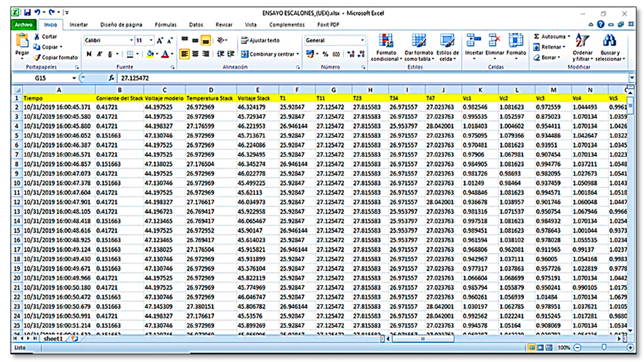Click Combinar y centrar button
Image resolution: width=644 pixels, height=362 pixels.
click(269, 54)
